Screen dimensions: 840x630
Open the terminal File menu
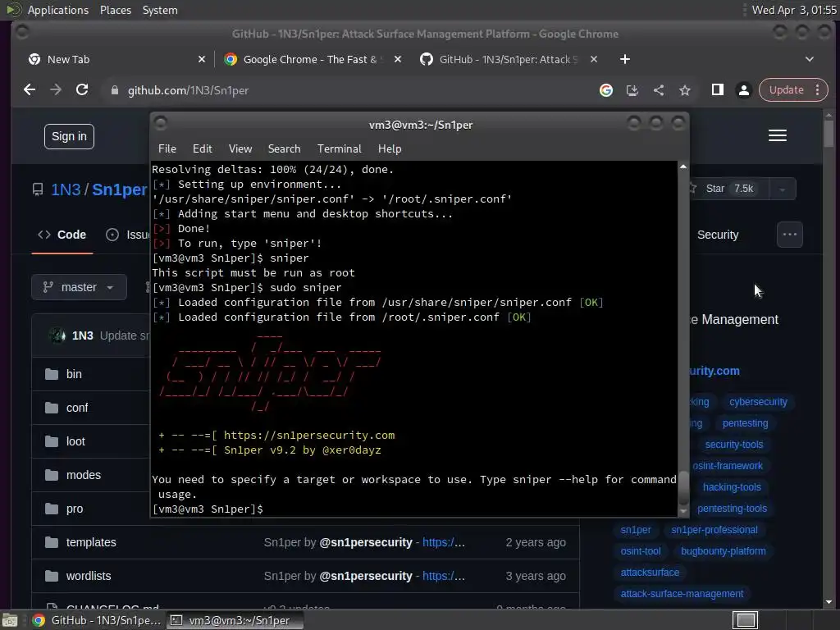pyautogui.click(x=167, y=149)
